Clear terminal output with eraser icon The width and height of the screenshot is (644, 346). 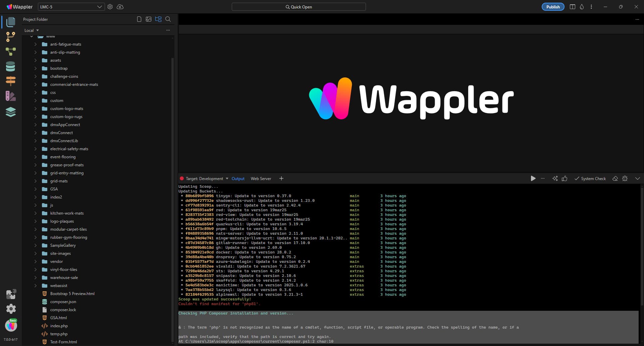[615, 179]
